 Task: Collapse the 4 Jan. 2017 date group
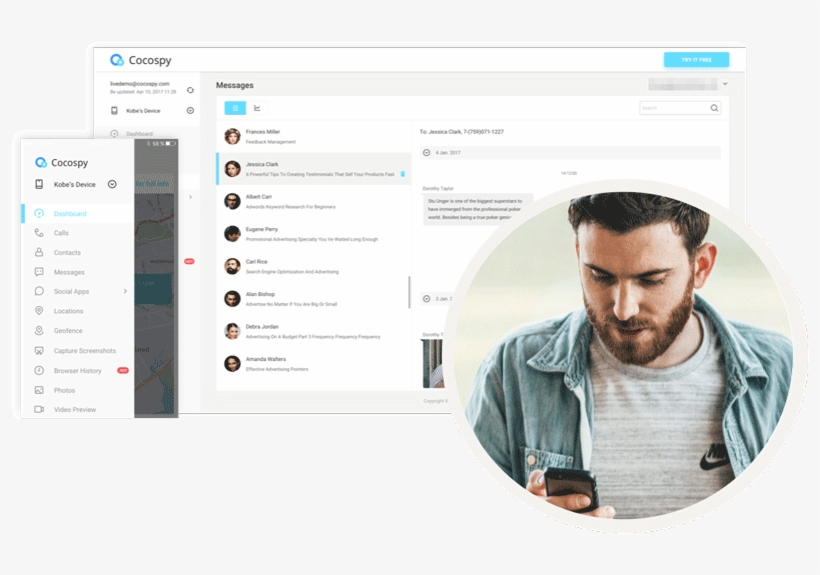(x=427, y=153)
